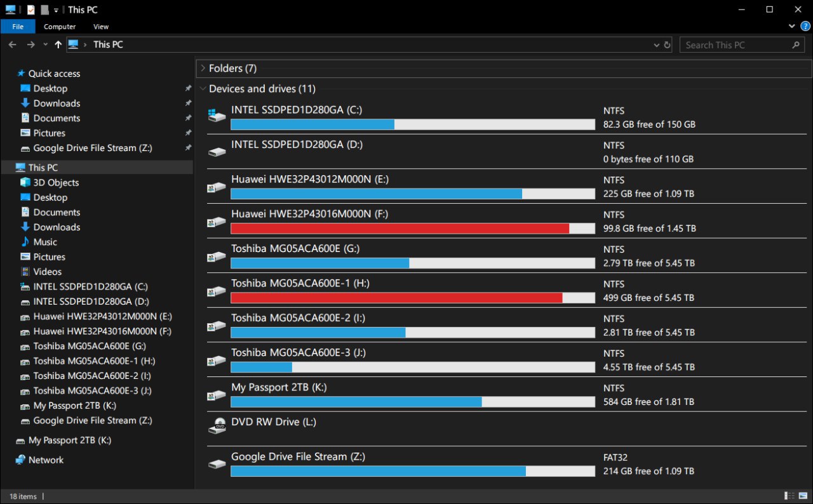The width and height of the screenshot is (813, 504).
Task: Expand the ribbon with the chevron
Action: [x=791, y=26]
